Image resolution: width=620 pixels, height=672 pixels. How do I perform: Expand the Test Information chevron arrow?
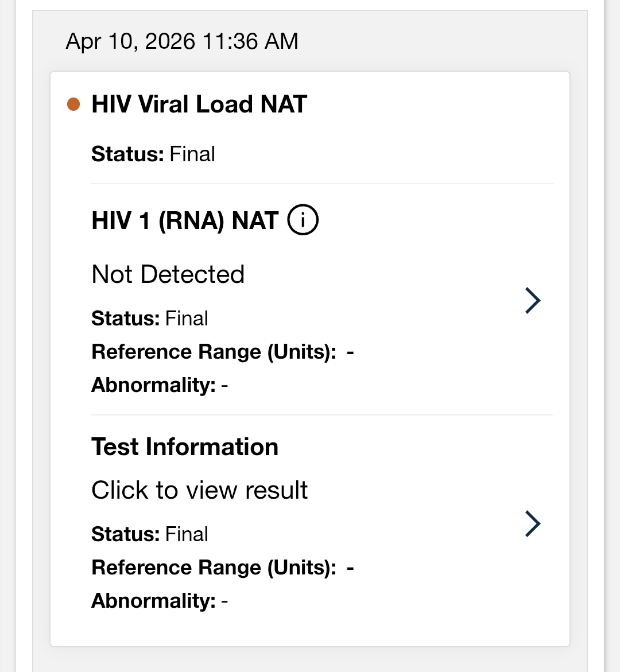(533, 524)
